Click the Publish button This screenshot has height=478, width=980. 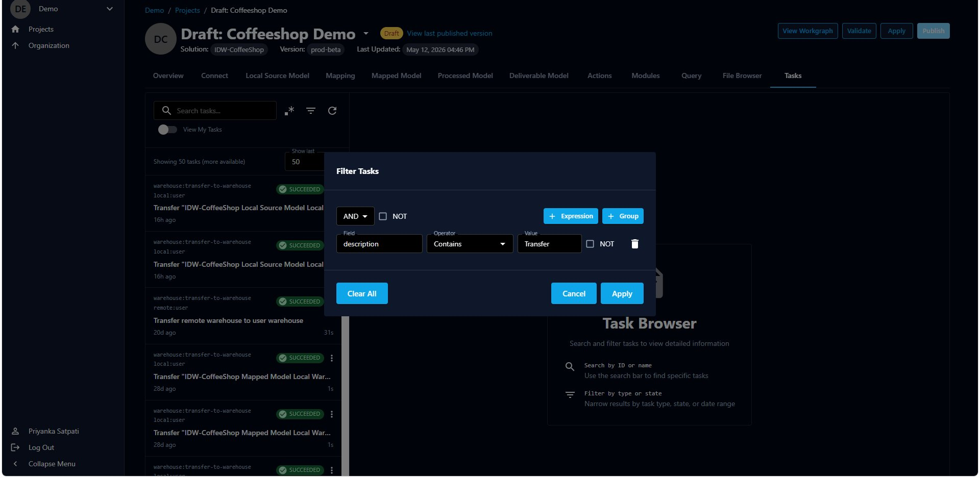pos(933,31)
